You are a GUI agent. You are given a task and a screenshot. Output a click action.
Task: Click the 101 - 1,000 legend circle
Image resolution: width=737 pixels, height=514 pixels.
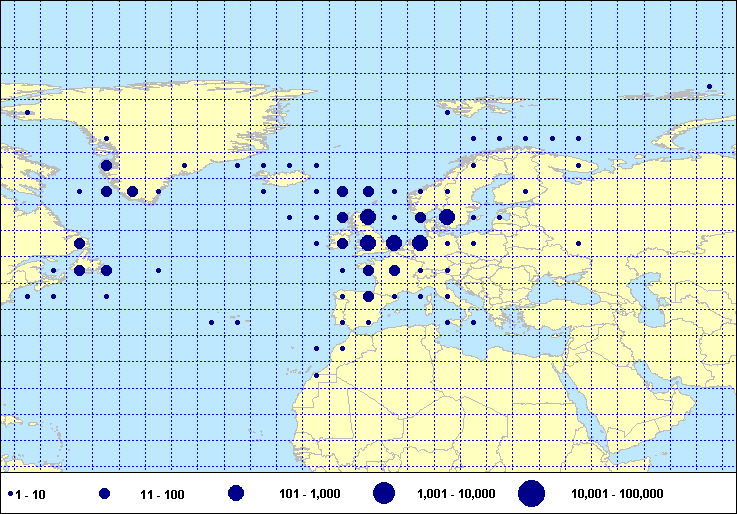pos(236,493)
